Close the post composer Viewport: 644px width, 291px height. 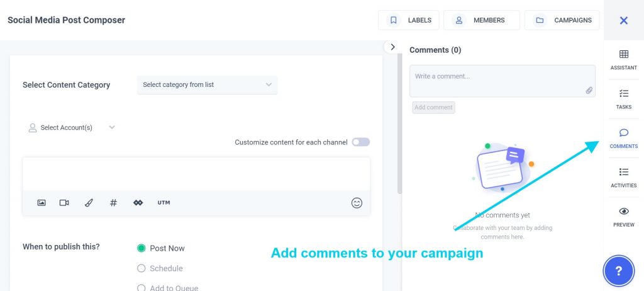click(x=623, y=20)
